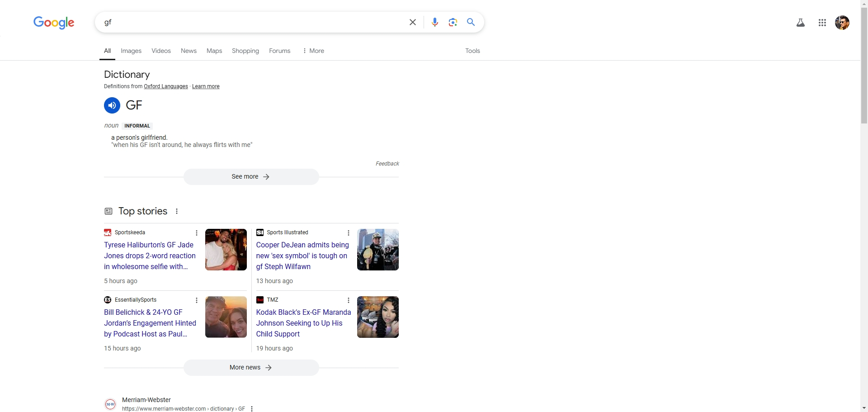
Task: Open Google account profile picture
Action: [x=842, y=23]
